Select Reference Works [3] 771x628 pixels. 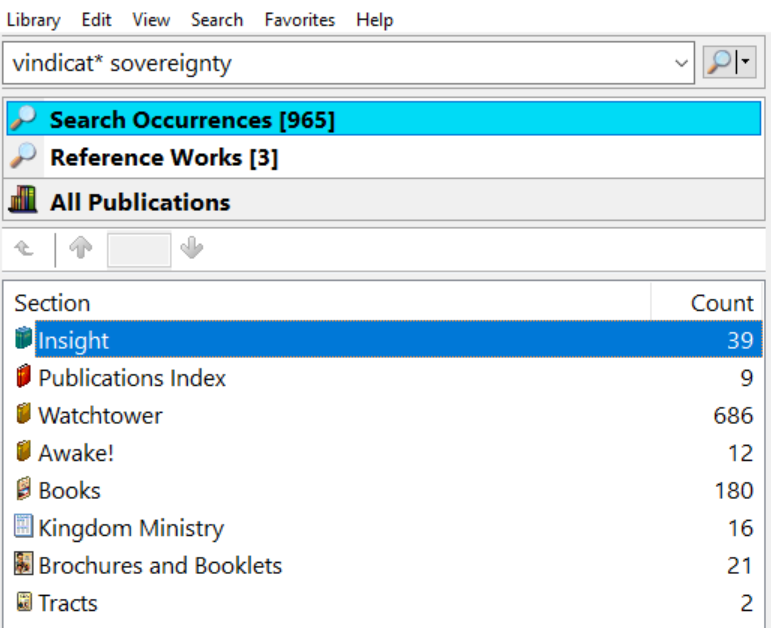(x=384, y=157)
